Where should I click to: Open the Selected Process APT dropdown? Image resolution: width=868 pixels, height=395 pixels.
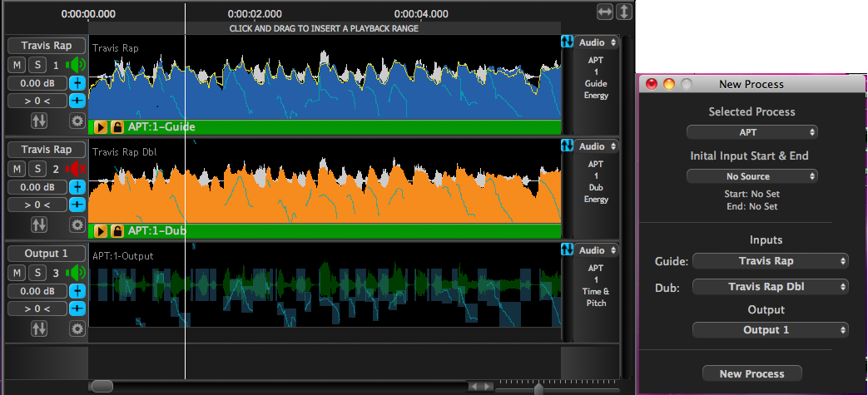[751, 132]
